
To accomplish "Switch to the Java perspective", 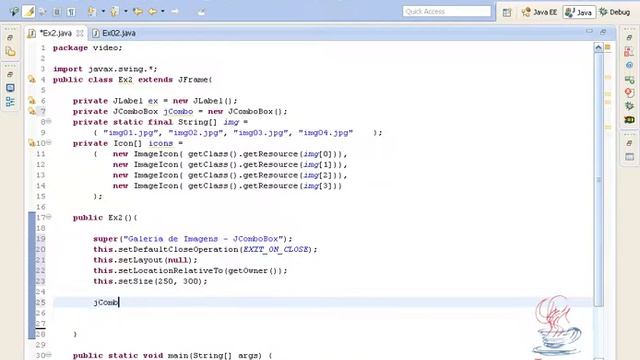I will [x=579, y=12].
